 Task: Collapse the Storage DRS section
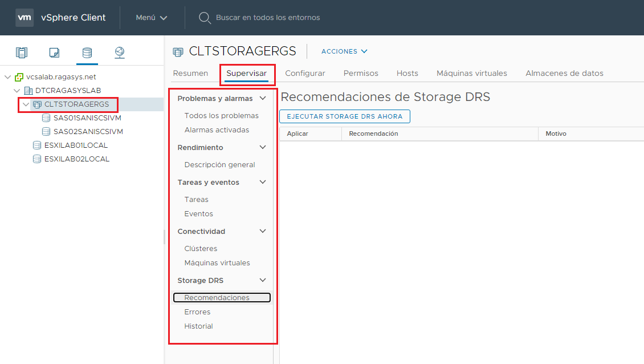pos(263,280)
